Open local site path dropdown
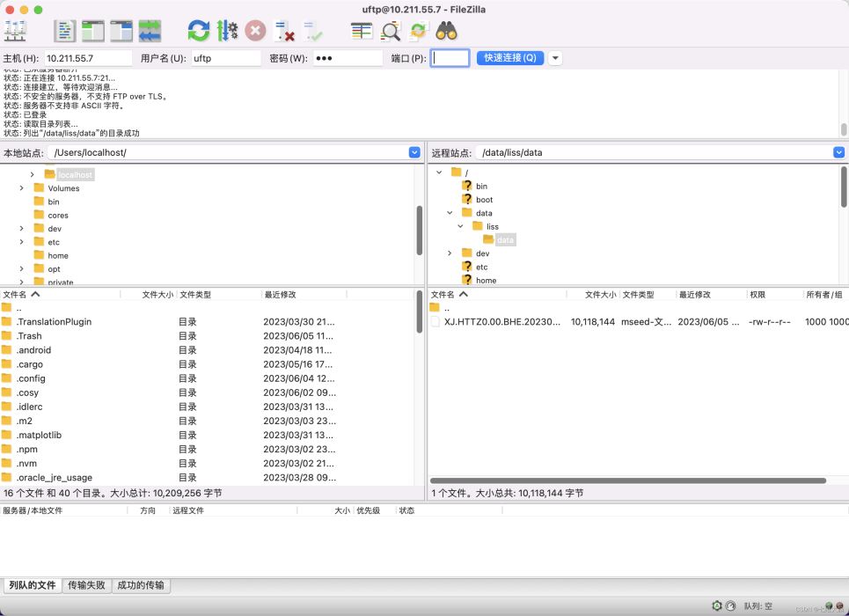849x616 pixels. [x=414, y=152]
